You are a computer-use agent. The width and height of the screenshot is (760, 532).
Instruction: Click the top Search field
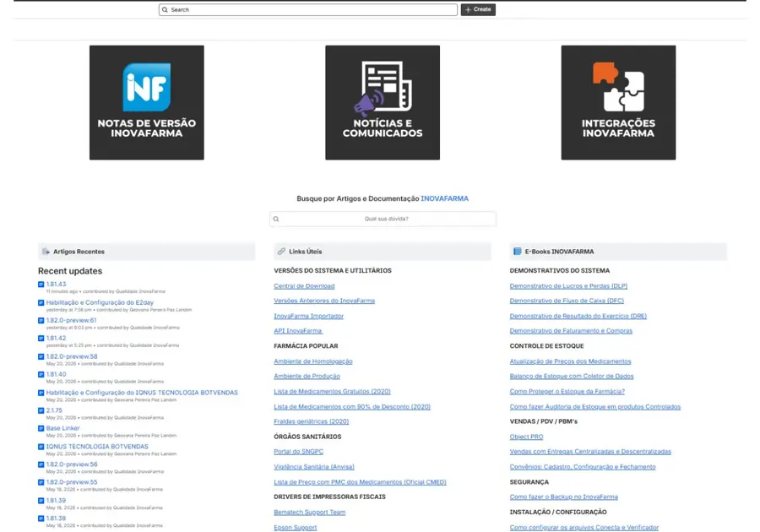(307, 9)
